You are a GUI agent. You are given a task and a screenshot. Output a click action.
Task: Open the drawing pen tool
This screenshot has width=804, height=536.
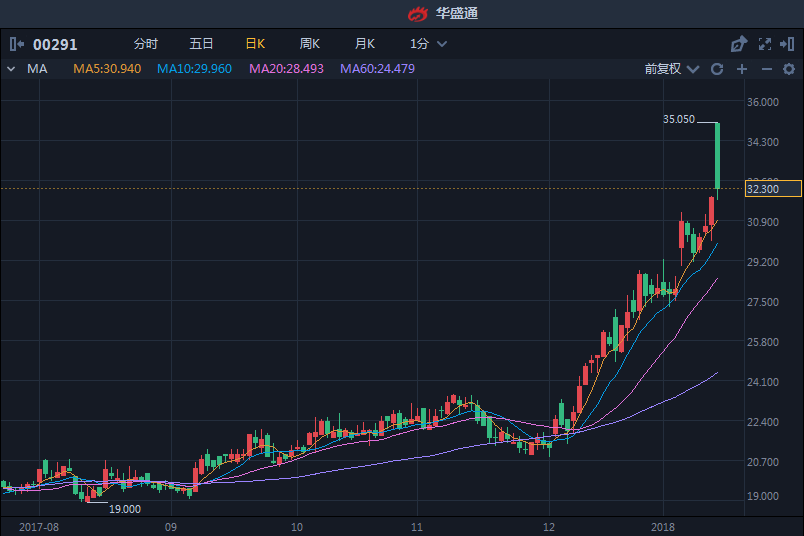739,44
